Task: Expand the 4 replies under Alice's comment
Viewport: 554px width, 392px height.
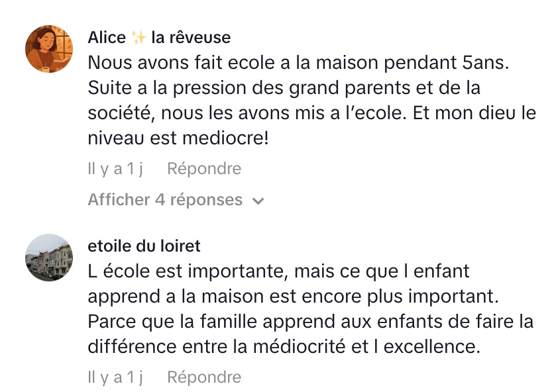Action: (x=166, y=199)
